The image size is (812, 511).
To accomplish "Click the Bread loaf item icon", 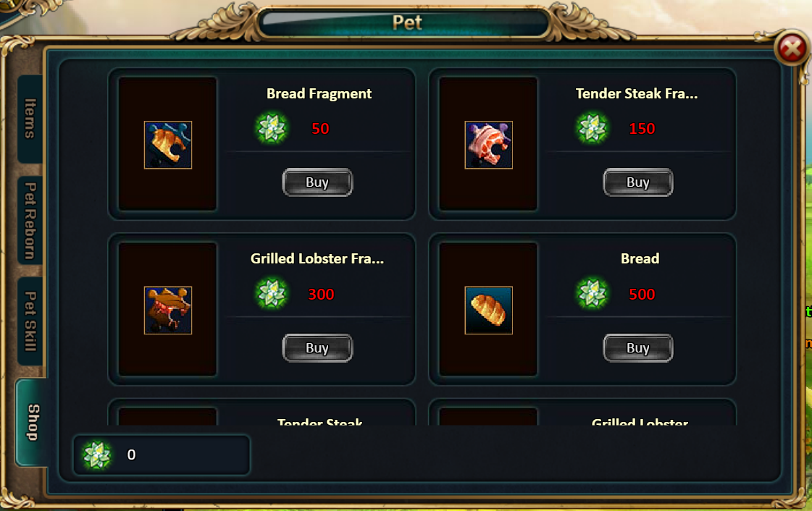I will click(x=489, y=310).
